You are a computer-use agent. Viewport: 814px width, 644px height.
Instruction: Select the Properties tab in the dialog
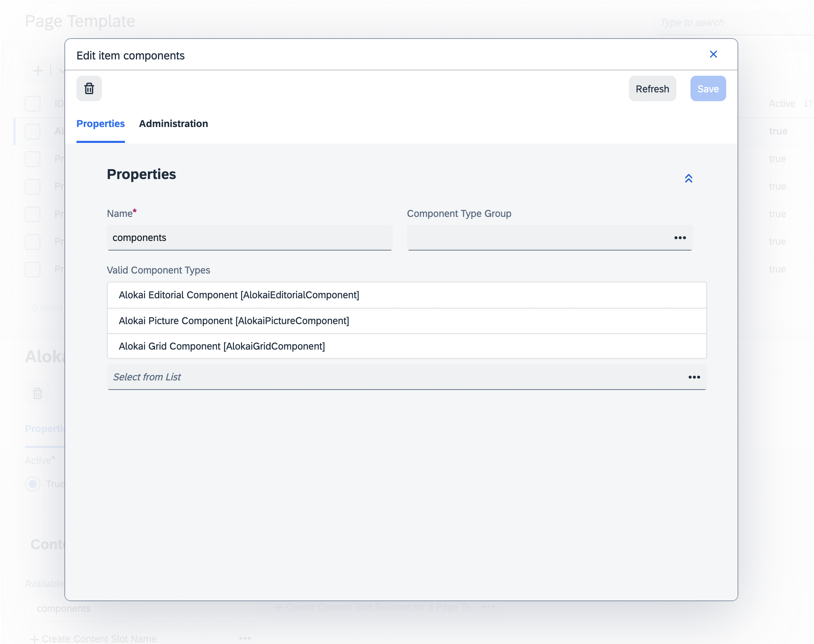100,124
